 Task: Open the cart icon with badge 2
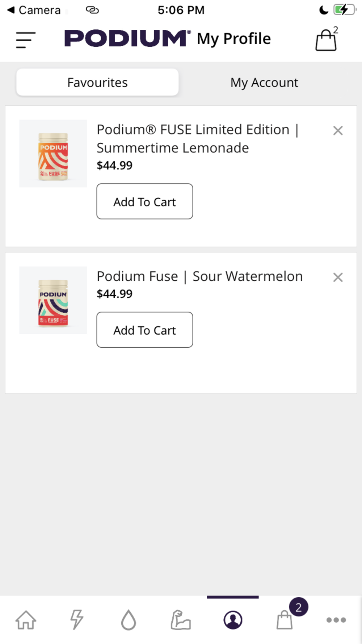pos(285,620)
